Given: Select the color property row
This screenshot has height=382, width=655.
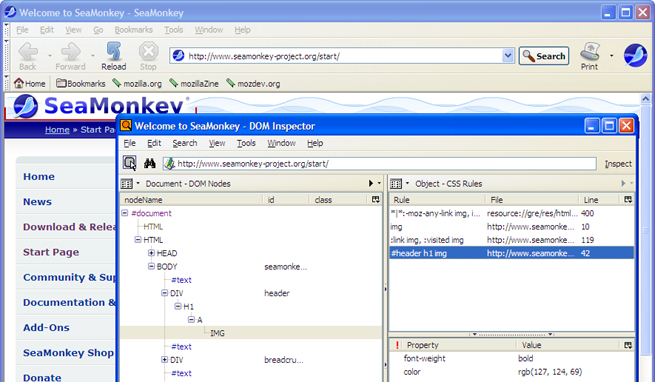Looking at the screenshot, I should 512,372.
